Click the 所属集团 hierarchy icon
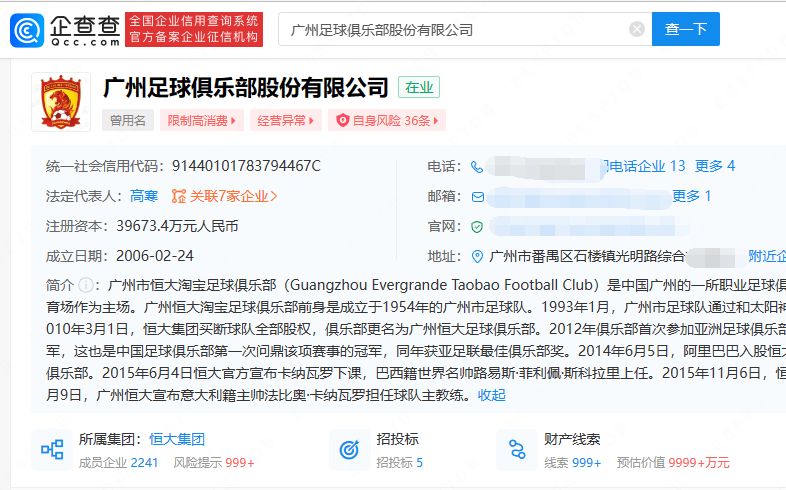Screen dimensions: 786x490 click(x=52, y=449)
